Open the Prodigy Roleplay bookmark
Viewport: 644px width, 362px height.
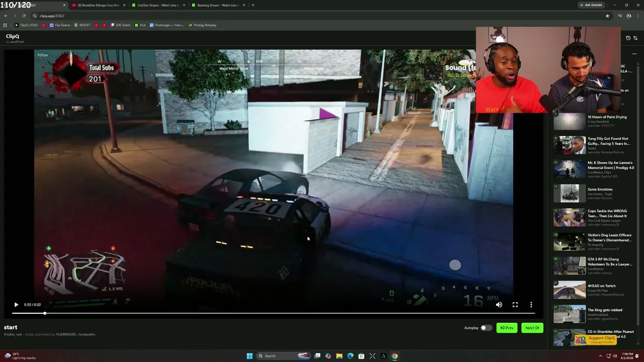[202, 25]
